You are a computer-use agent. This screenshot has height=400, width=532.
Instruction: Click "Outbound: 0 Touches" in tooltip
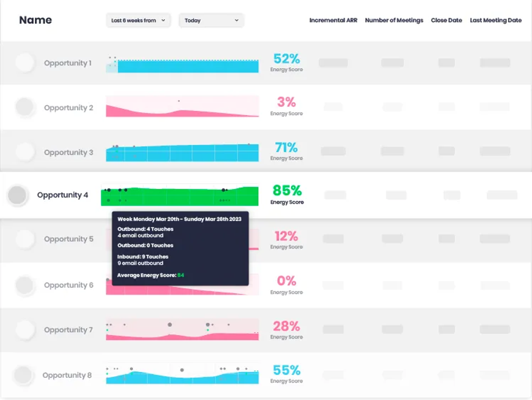pyautogui.click(x=145, y=245)
